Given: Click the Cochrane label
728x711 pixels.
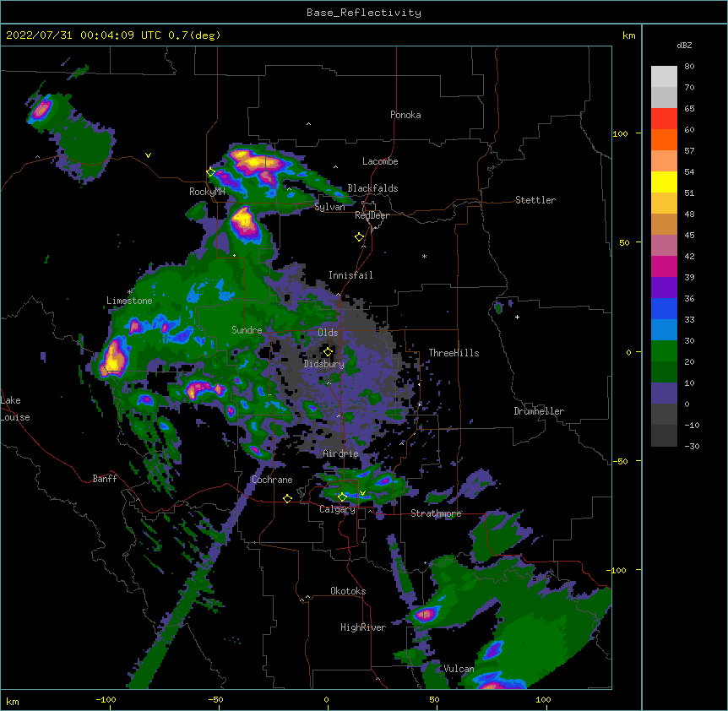Looking at the screenshot, I should click(272, 480).
